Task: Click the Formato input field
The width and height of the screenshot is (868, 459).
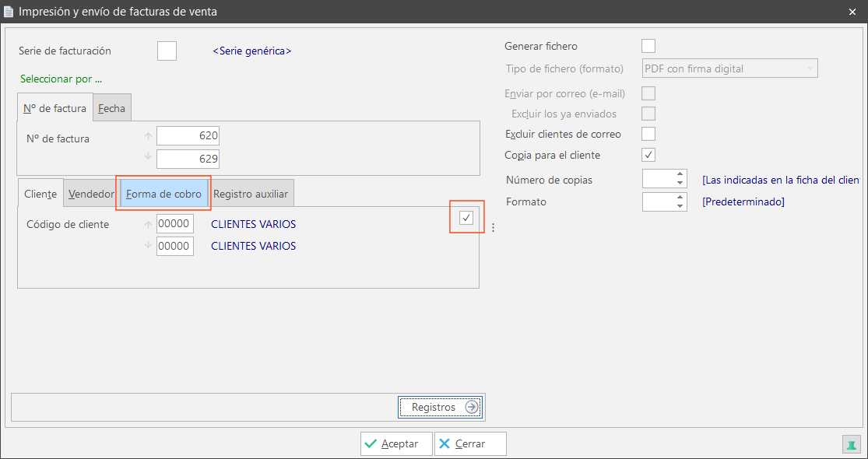Action: (x=658, y=201)
